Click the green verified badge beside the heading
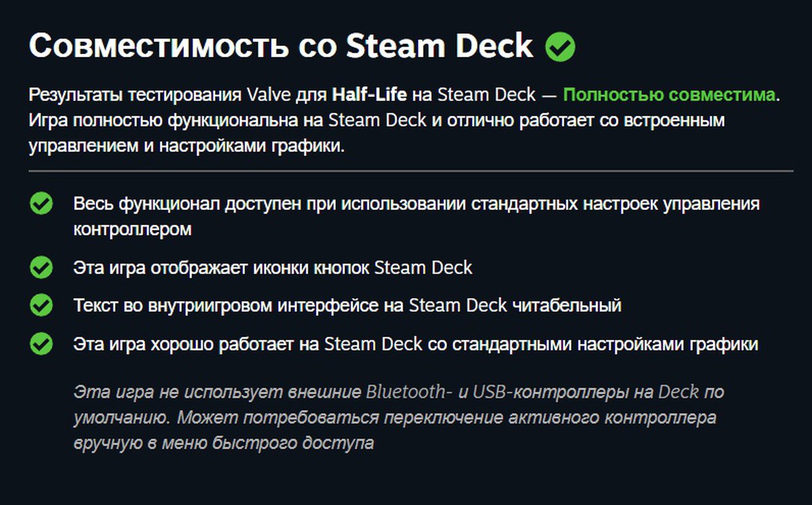812x505 pixels. [560, 47]
